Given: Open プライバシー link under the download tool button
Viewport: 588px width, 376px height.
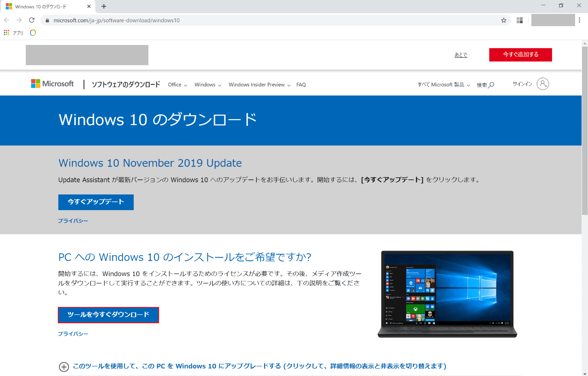Looking at the screenshot, I should [x=73, y=333].
